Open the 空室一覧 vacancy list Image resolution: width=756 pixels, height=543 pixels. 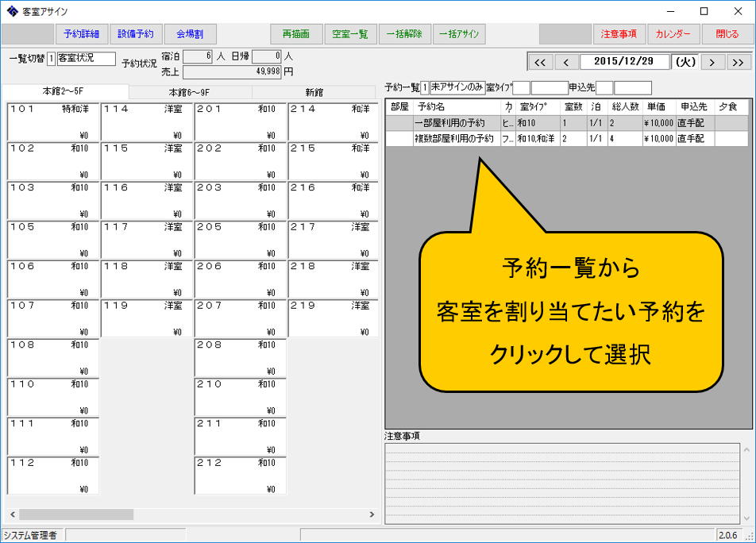[350, 34]
